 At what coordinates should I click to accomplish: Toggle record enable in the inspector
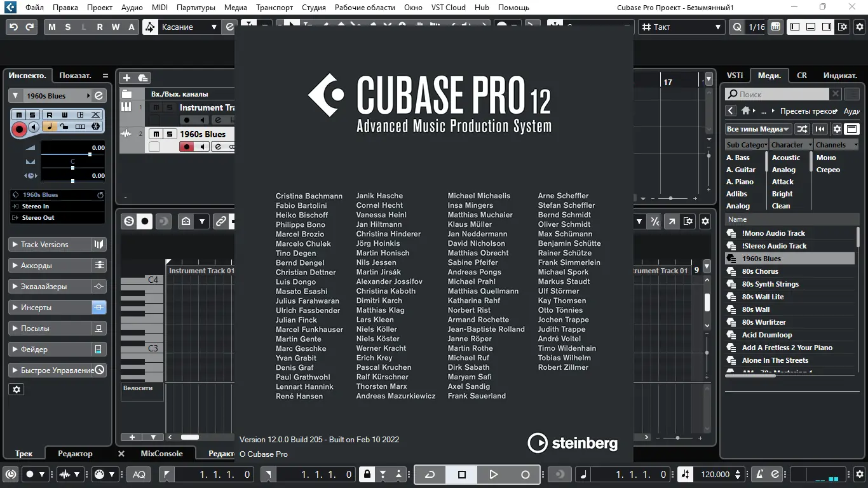point(19,129)
